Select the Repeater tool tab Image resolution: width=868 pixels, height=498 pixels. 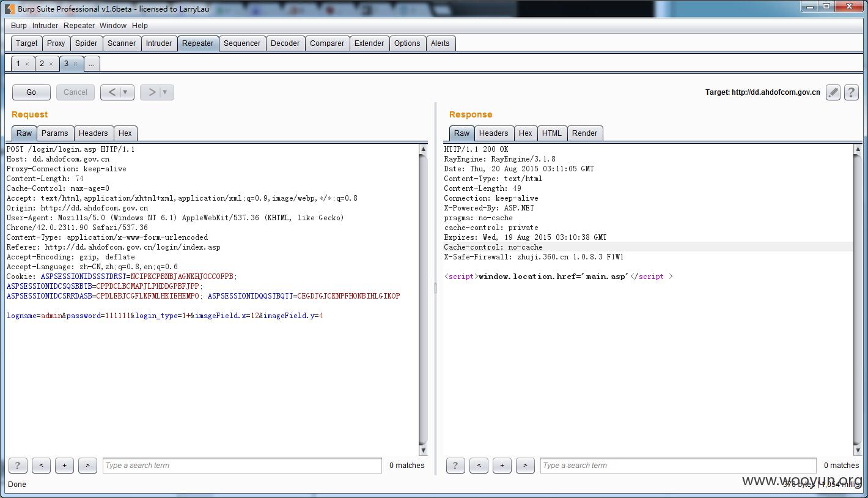[198, 43]
